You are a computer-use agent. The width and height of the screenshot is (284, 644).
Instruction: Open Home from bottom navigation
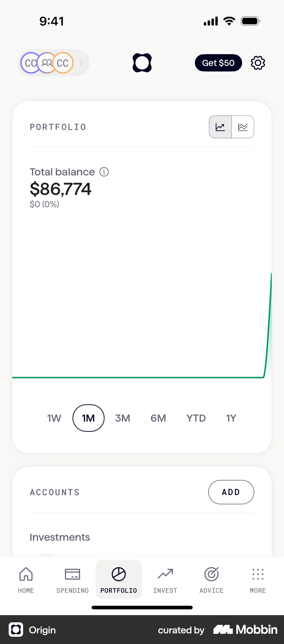(x=26, y=579)
